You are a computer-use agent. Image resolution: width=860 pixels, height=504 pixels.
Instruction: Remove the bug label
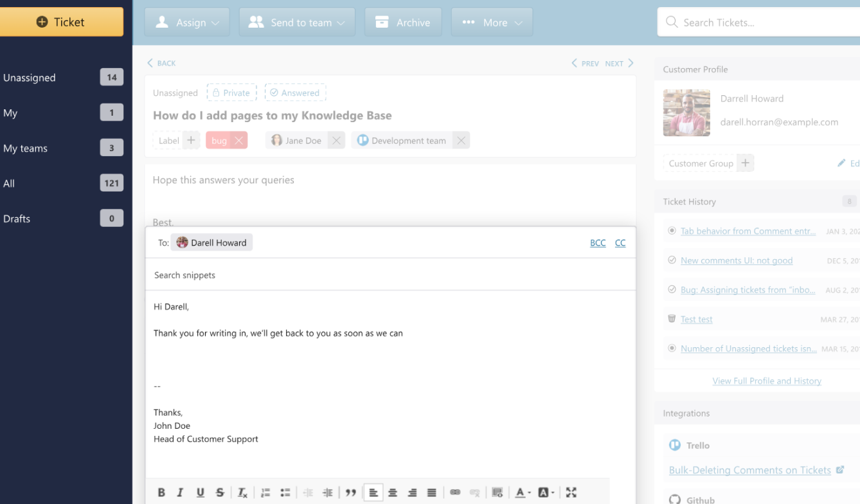(x=238, y=140)
